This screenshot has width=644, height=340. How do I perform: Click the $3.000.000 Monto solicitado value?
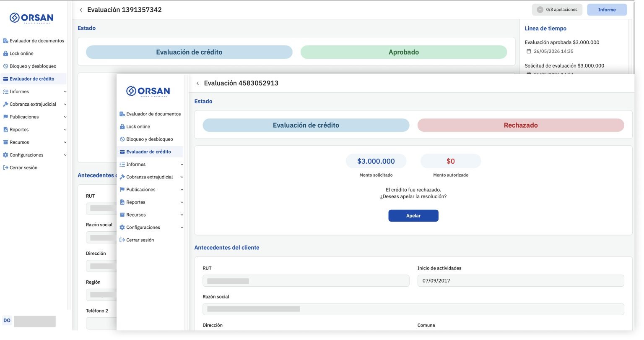point(376,161)
